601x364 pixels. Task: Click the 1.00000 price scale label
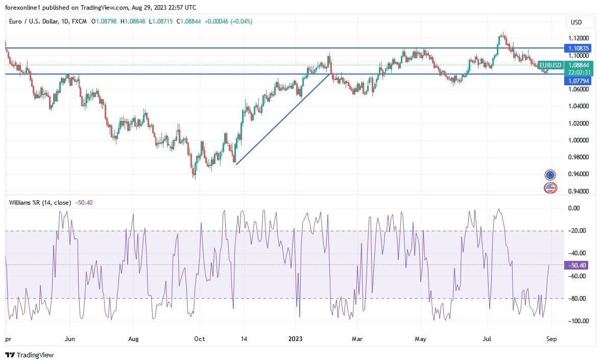[579, 140]
